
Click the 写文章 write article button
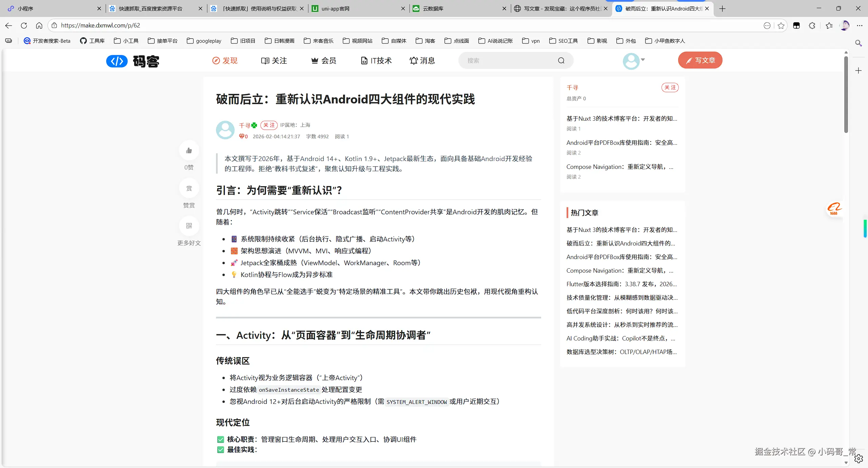tap(700, 60)
